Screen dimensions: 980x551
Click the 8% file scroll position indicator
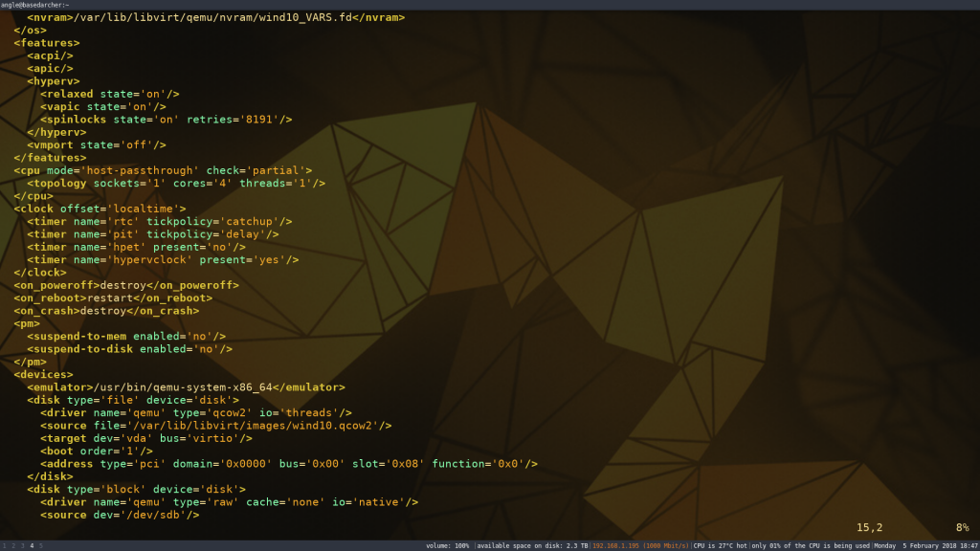pyautogui.click(x=962, y=527)
